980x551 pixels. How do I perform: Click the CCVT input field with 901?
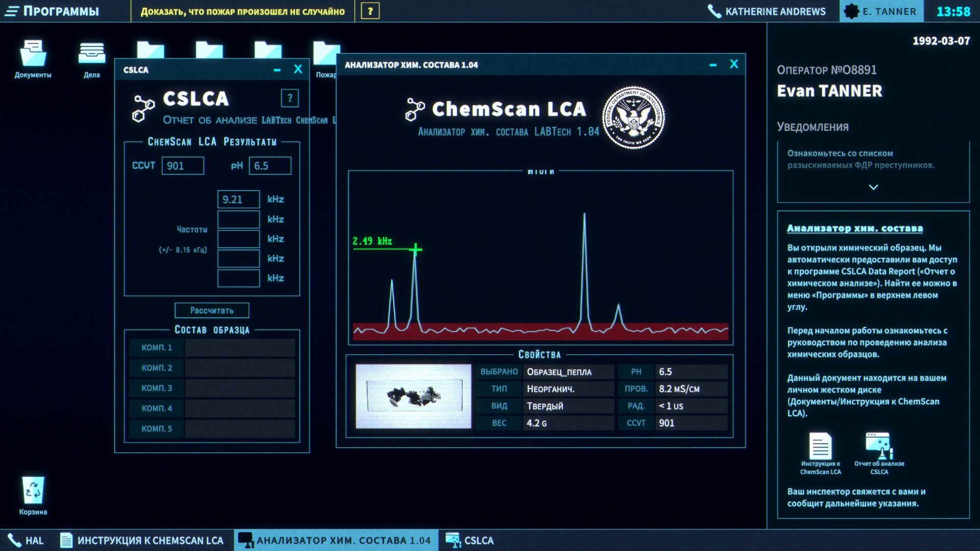[183, 166]
